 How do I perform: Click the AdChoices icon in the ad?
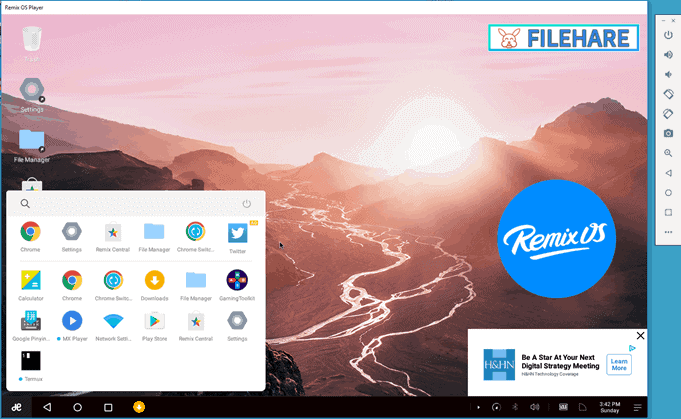[632, 348]
